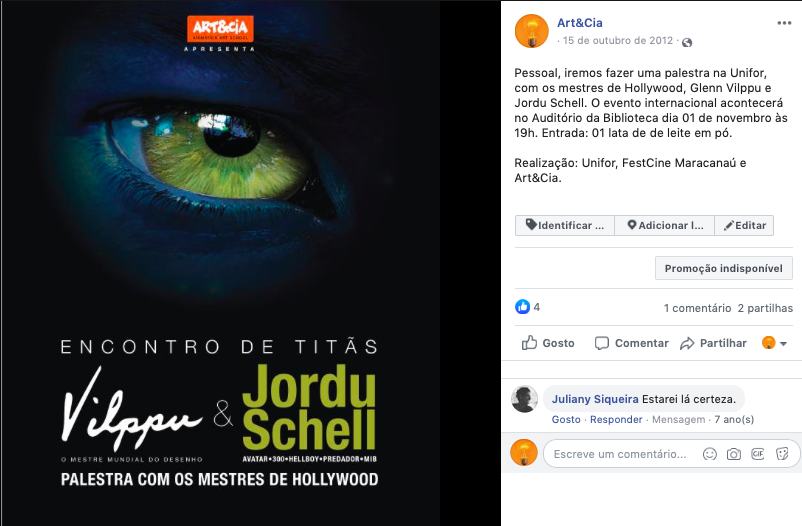
Task: Click the Partilhar share button
Action: pos(713,343)
